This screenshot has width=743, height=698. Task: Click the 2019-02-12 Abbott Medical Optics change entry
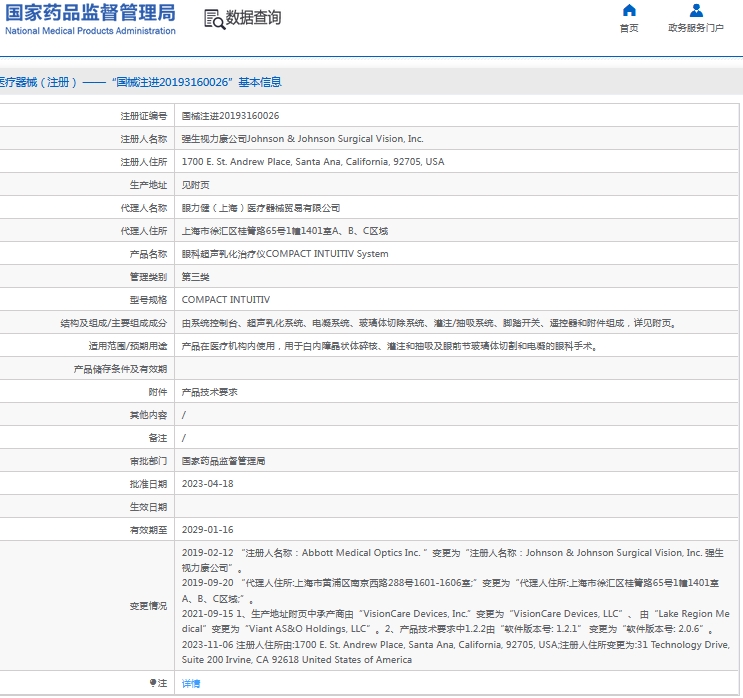coord(453,560)
